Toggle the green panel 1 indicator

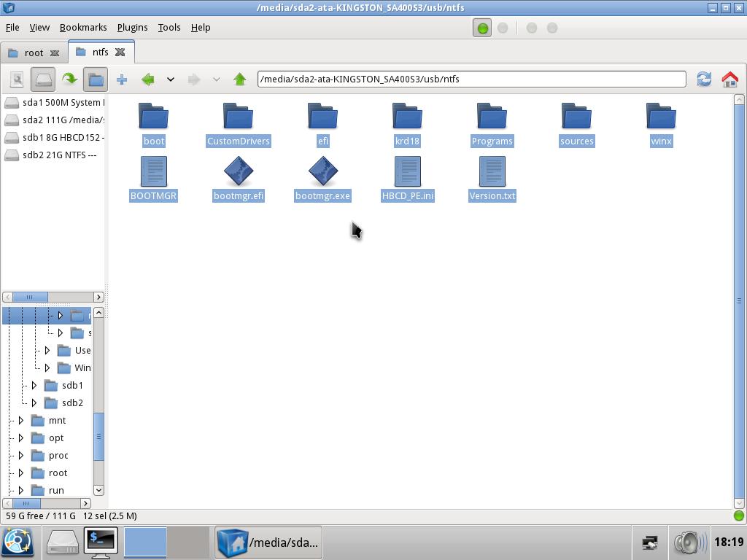pyautogui.click(x=482, y=28)
